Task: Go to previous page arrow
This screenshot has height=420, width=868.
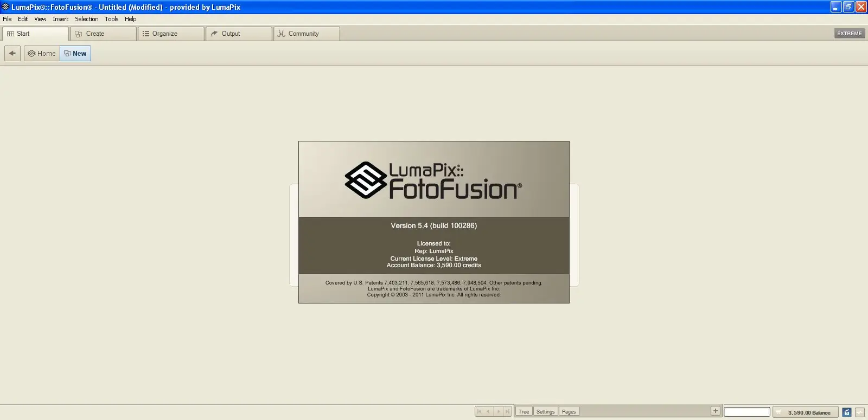Action: coord(489,412)
